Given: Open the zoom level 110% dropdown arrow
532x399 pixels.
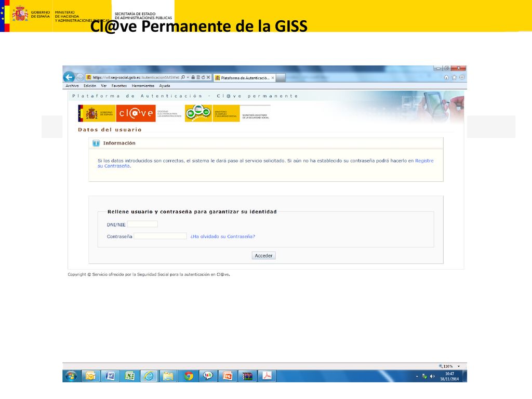Looking at the screenshot, I should tap(459, 366).
